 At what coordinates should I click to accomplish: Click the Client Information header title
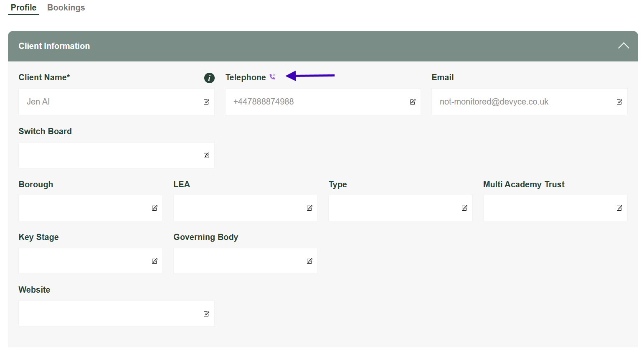(x=54, y=46)
